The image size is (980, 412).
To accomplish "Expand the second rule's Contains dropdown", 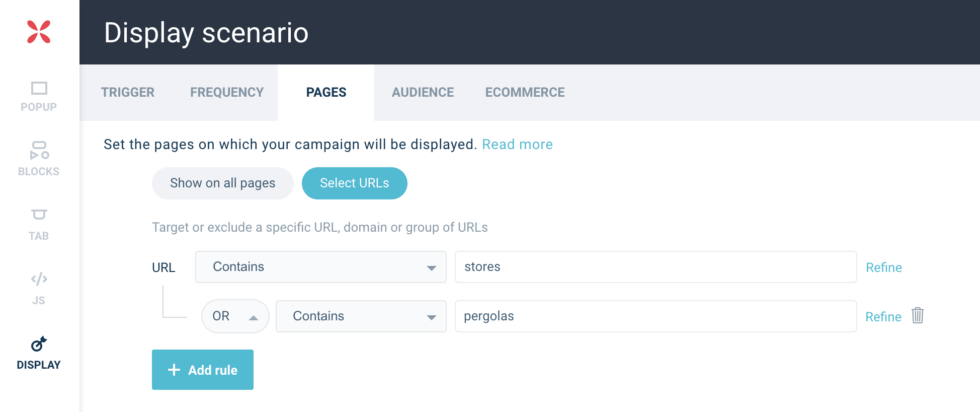I will [x=361, y=316].
